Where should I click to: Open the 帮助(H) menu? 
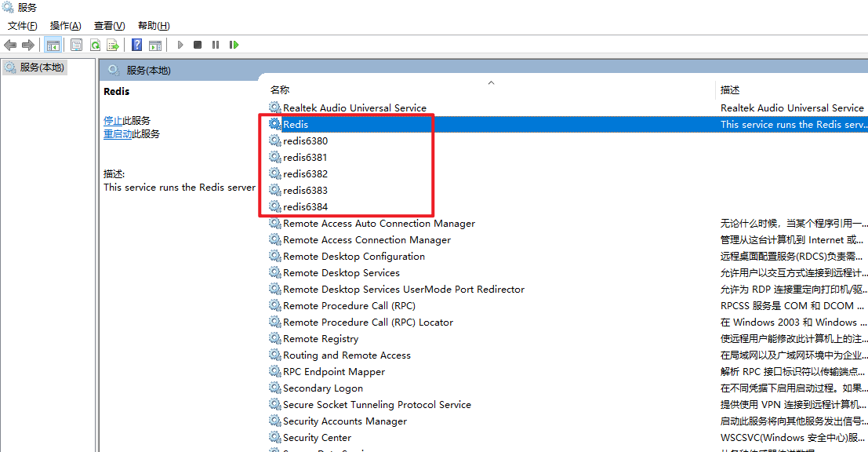154,26
